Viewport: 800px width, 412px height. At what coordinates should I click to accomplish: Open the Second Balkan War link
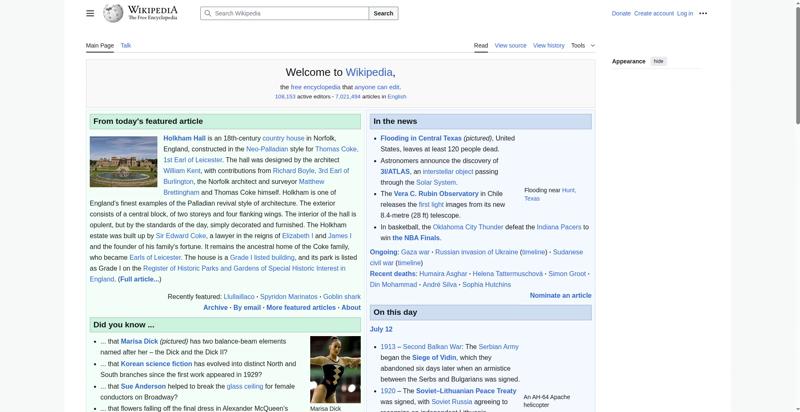(432, 347)
